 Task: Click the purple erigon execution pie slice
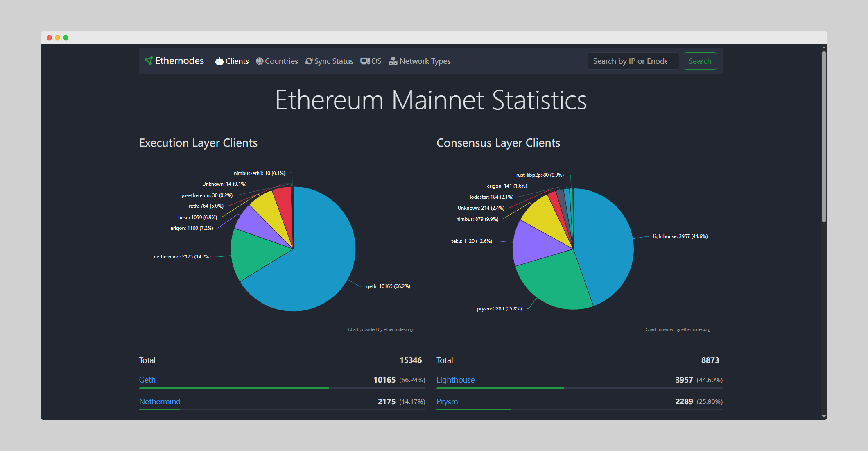256,224
